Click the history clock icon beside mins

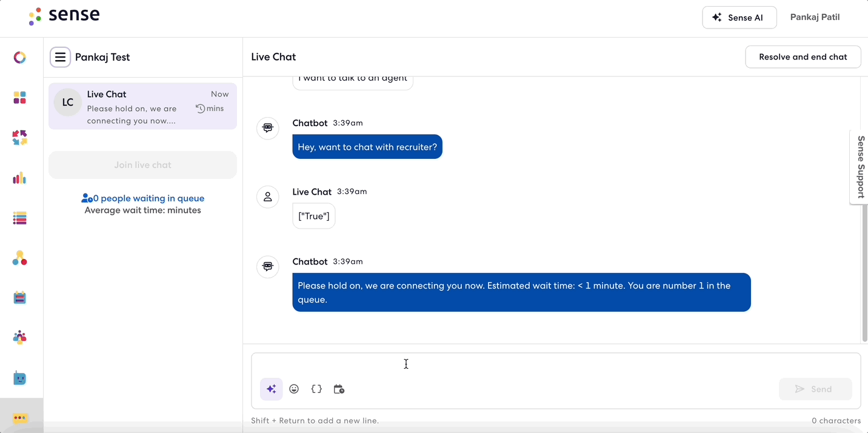click(x=201, y=109)
